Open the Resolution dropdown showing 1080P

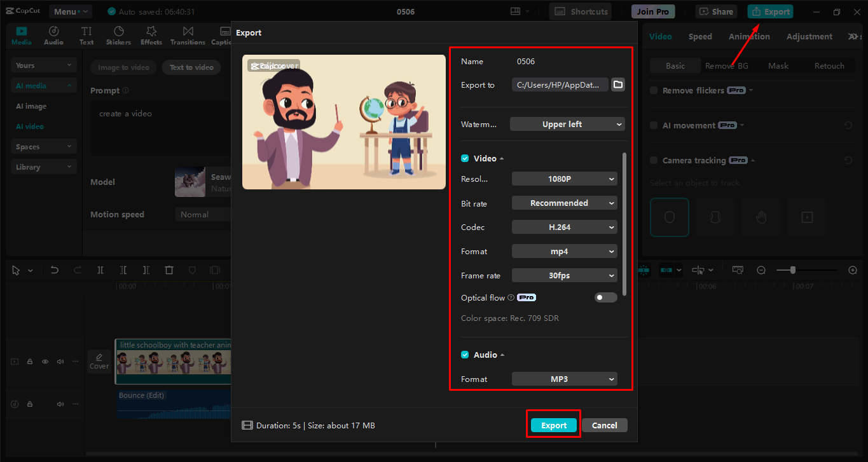(x=564, y=179)
